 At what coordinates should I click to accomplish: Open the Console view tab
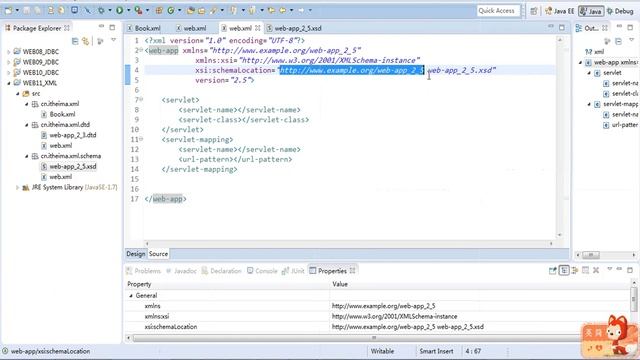262,271
